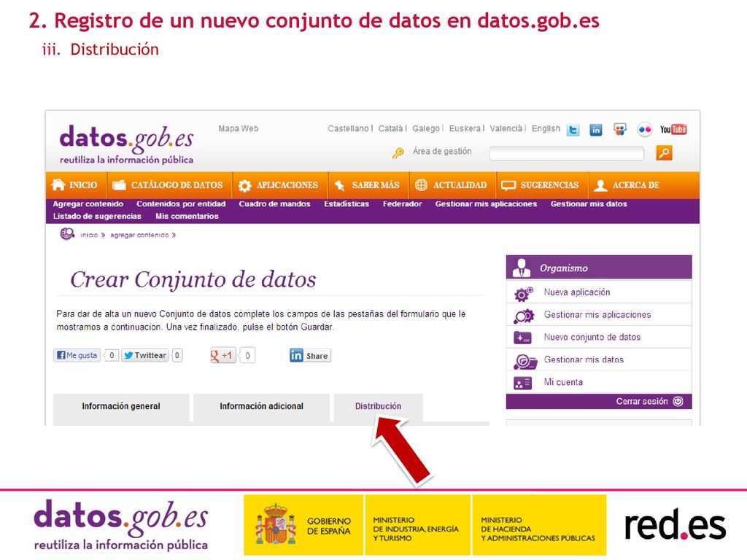Click the Facebook Me gusta button

pyautogui.click(x=77, y=355)
